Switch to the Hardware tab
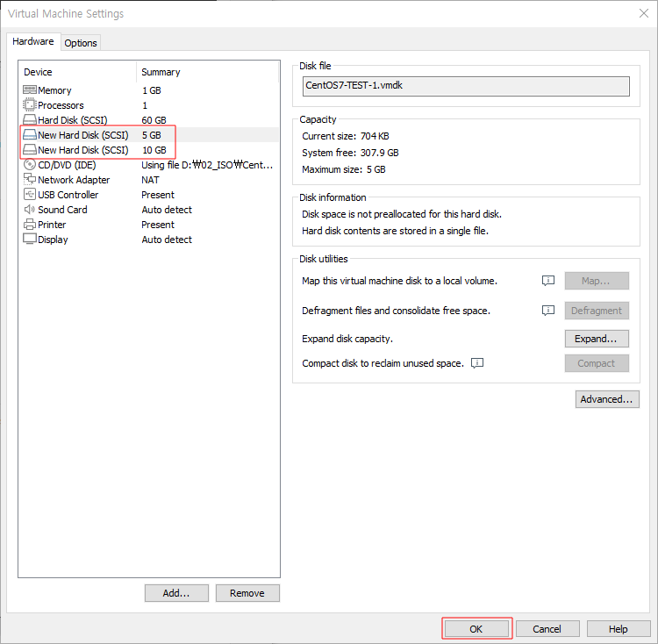Image resolution: width=658 pixels, height=644 pixels. (33, 41)
